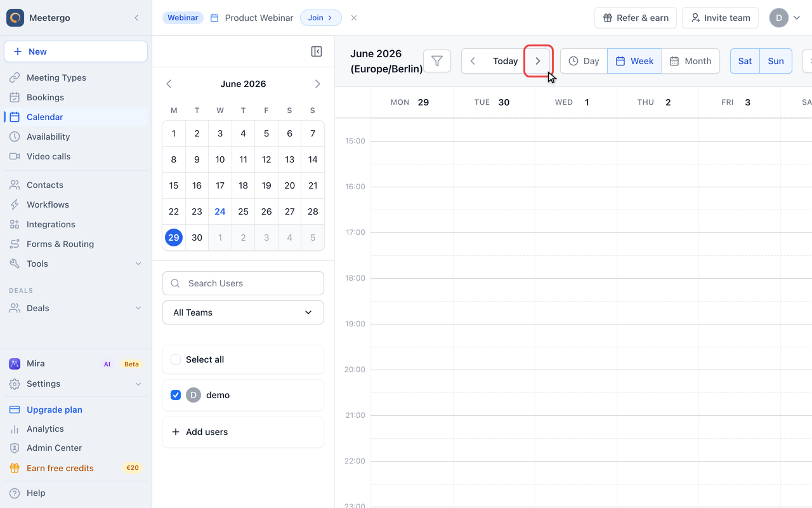Screen dimensions: 812x508
Task: Open the Help page
Action: point(75,493)
